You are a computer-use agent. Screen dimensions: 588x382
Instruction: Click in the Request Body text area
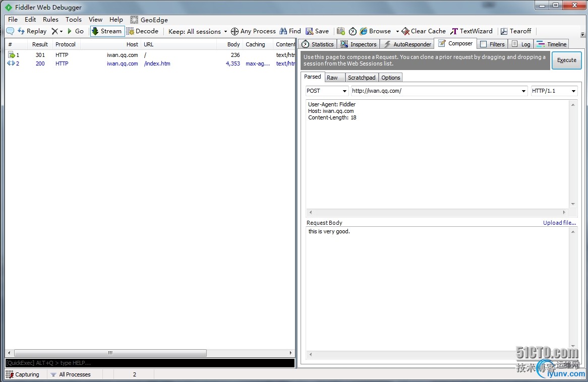438,289
